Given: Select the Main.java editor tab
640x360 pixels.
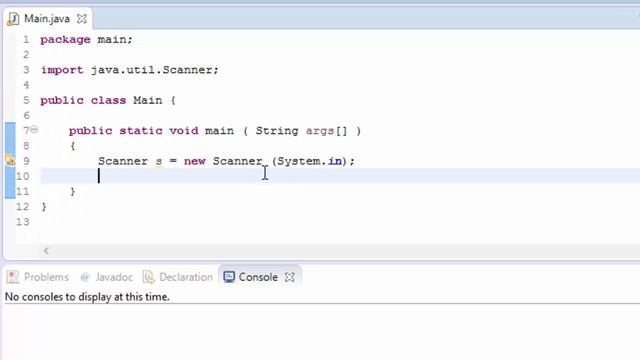Looking at the screenshot, I should point(47,19).
